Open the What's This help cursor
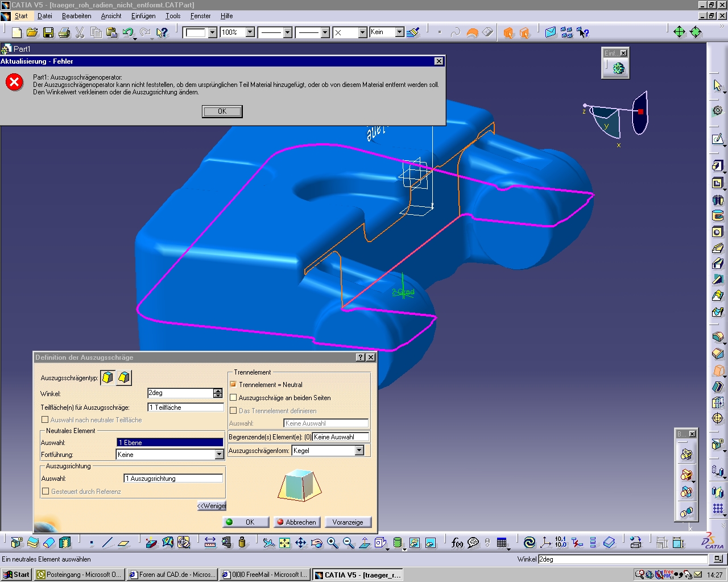Viewport: 728px width, 582px height. pos(163,32)
